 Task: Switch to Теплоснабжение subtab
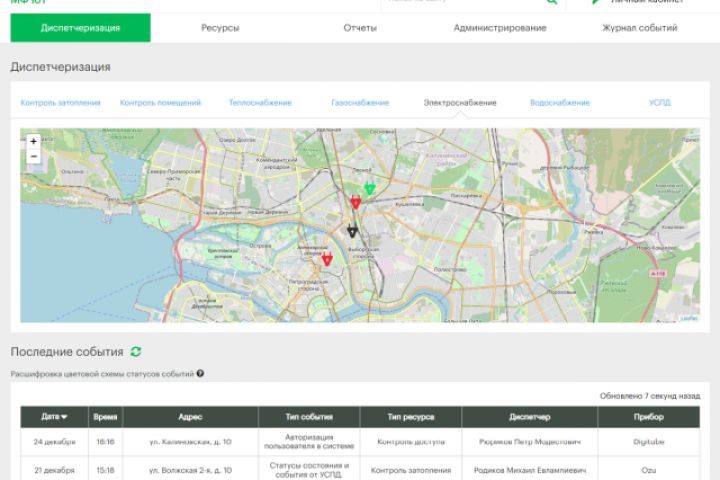coord(260,102)
